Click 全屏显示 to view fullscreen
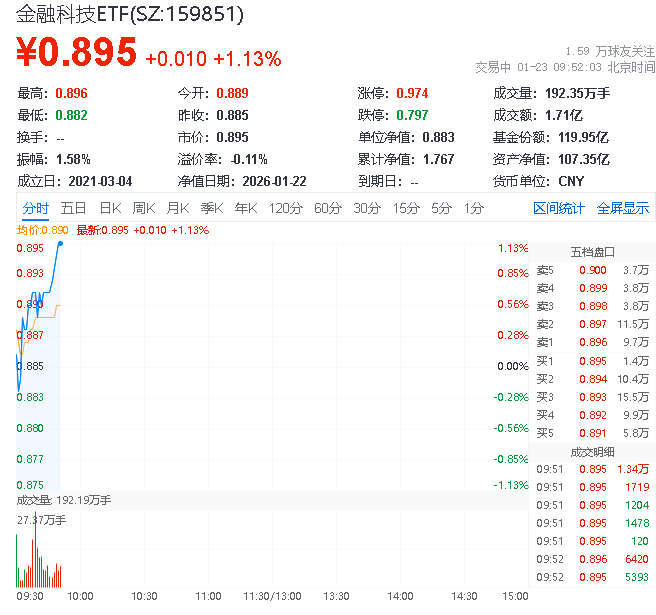656x615 pixels. coord(623,208)
